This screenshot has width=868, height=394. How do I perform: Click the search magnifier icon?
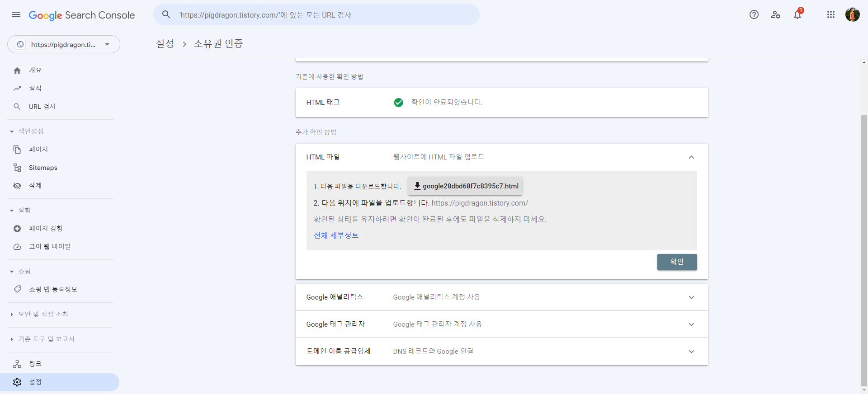pos(166,14)
